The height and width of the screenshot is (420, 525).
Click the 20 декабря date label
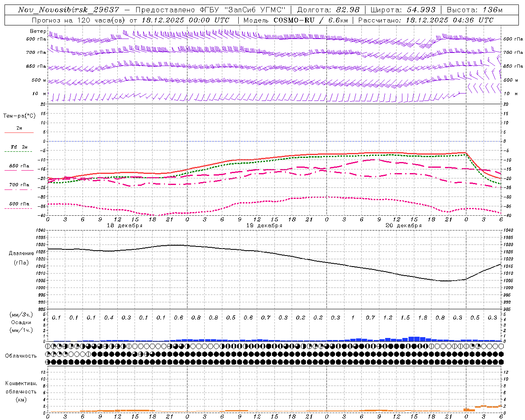(x=404, y=226)
